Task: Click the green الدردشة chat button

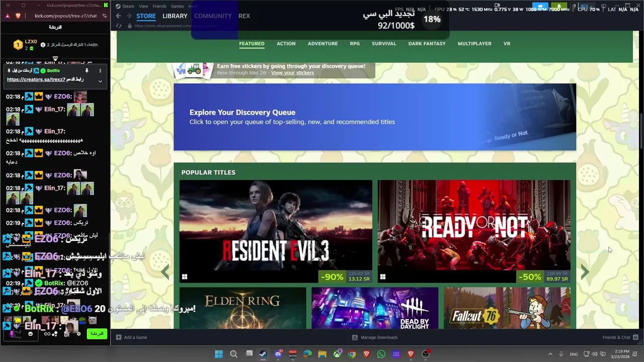Action: 97,334
